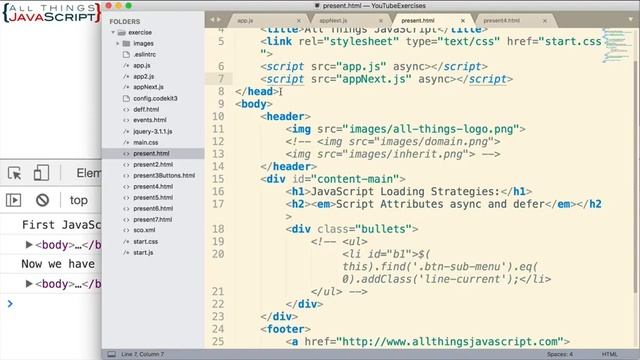The height and width of the screenshot is (360, 640).
Task: Open app2.js in the sidebar
Action: 143,76
